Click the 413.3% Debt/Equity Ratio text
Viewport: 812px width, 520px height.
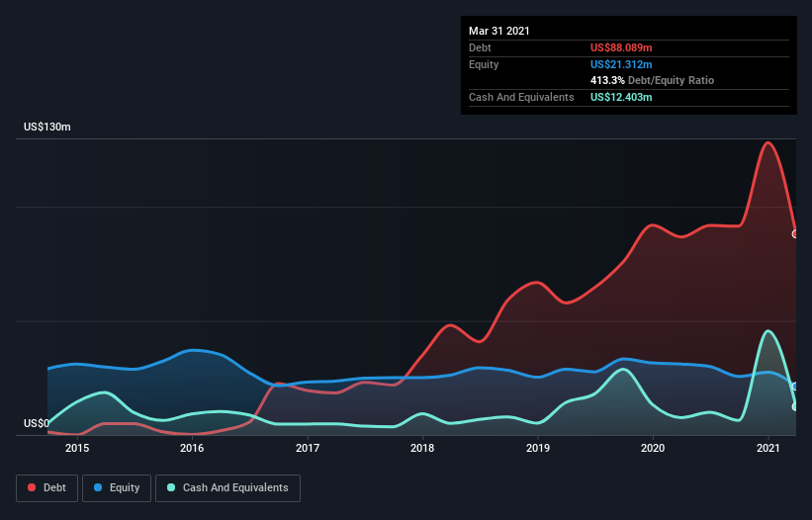[x=652, y=81]
